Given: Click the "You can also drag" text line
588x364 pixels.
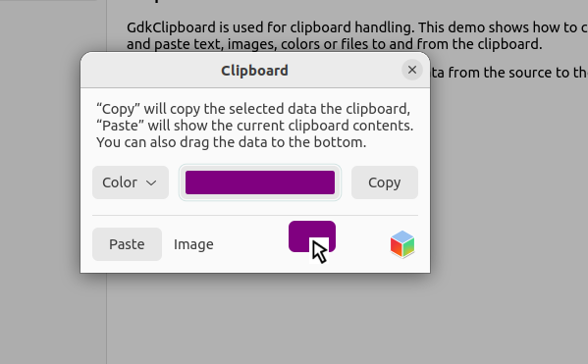Looking at the screenshot, I should point(231,142).
